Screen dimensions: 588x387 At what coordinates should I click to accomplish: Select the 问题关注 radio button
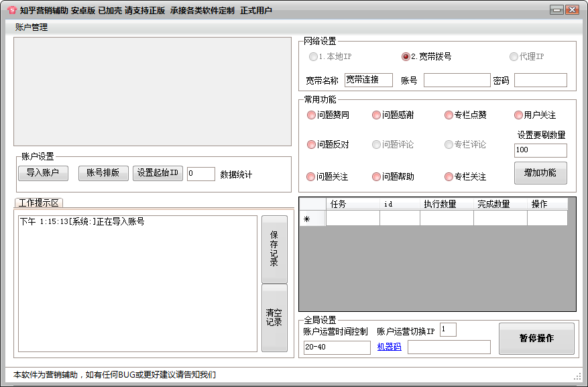click(311, 177)
